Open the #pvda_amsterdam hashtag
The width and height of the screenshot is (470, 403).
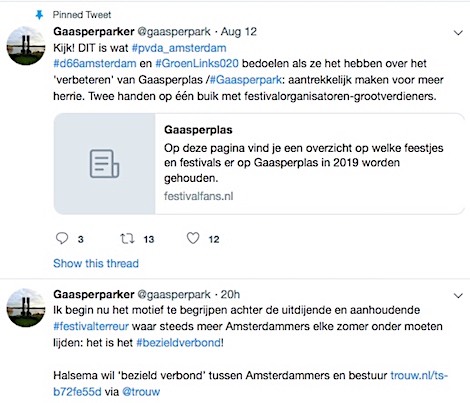tap(179, 48)
